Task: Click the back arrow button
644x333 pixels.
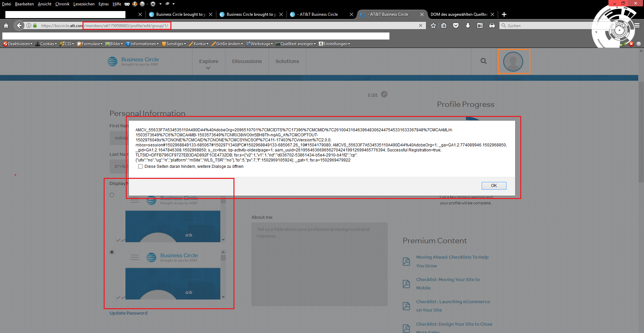Action: 19,25
